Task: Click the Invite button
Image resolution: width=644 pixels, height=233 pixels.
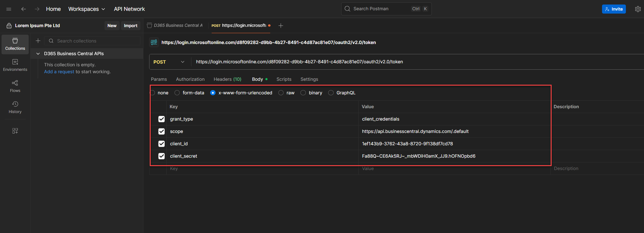Action: click(x=614, y=9)
